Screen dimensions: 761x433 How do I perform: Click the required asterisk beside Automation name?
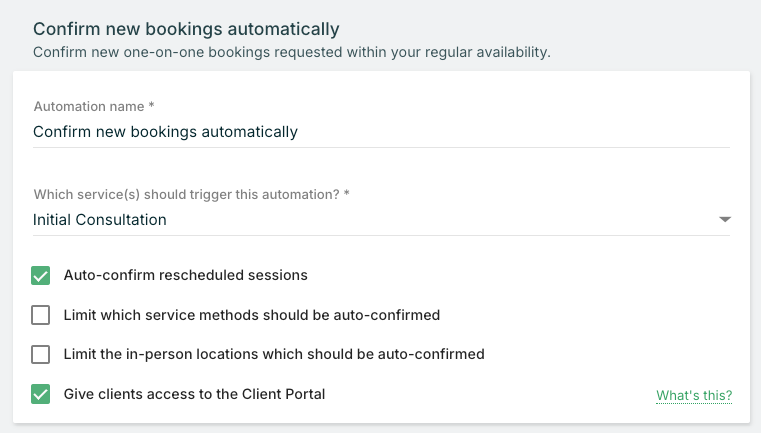(151, 106)
